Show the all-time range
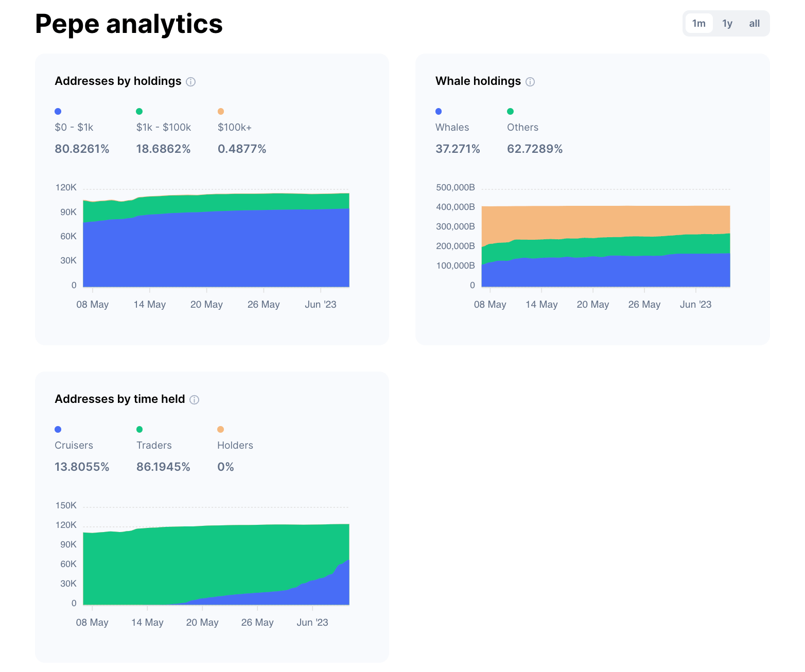Viewport: 805px width, 672px height. coord(754,23)
